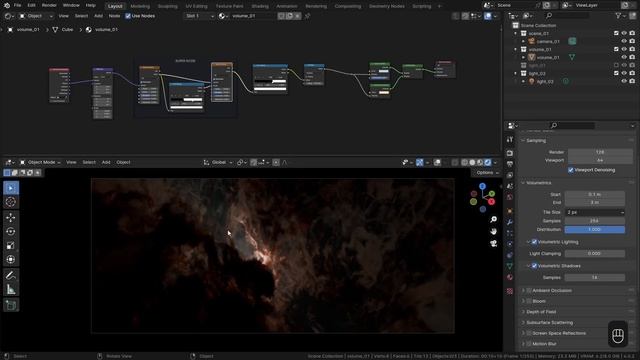Viewport: 640px width, 360px height.
Task: Open the Object Data properties tab
Action: pos(510,266)
